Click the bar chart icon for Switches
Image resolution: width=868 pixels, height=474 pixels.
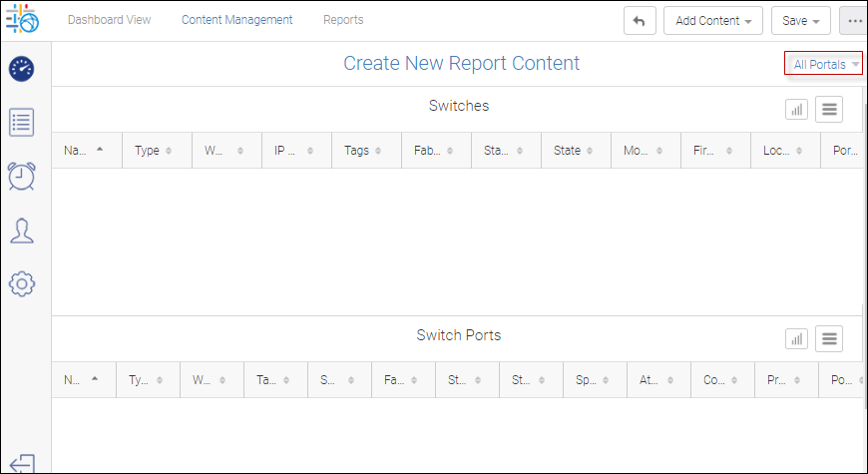(796, 109)
